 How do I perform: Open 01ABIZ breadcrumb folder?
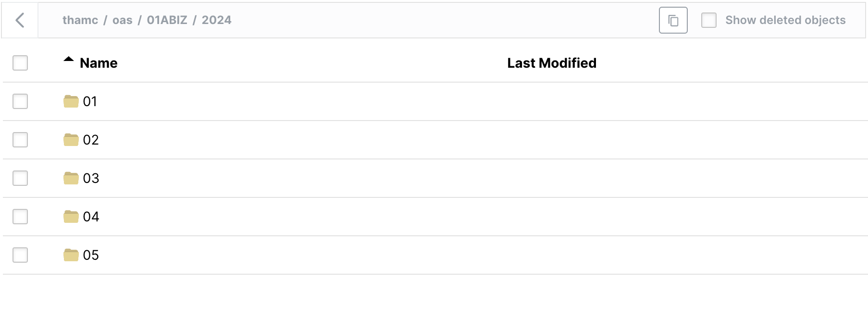point(167,20)
